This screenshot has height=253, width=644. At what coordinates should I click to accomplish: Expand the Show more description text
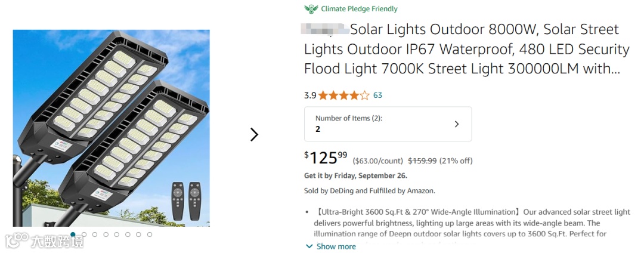click(336, 246)
